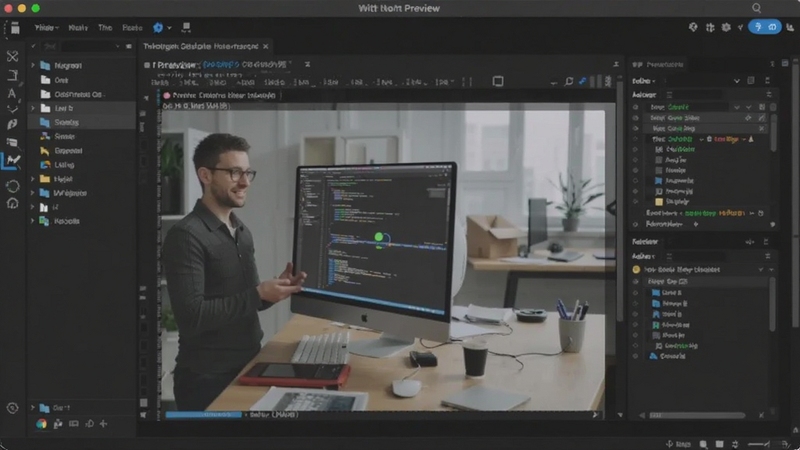Toggle eye on first row of upper-right list
The image size is (800, 450).
(635, 107)
